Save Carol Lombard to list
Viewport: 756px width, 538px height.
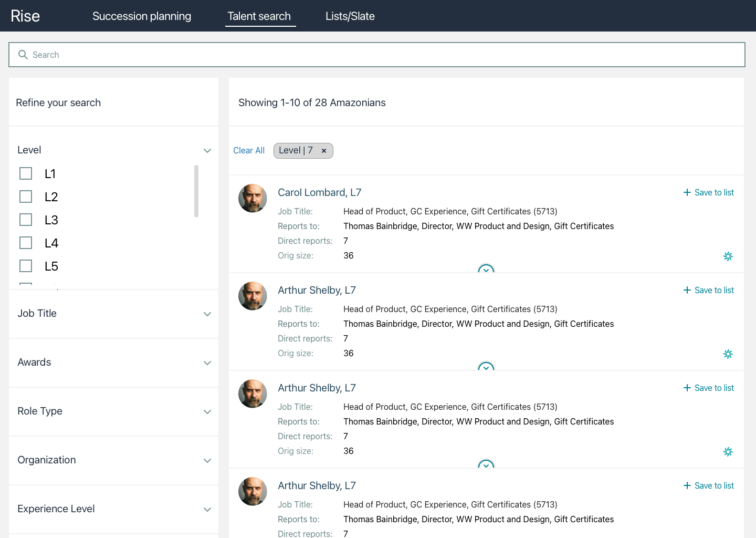pyautogui.click(x=709, y=192)
